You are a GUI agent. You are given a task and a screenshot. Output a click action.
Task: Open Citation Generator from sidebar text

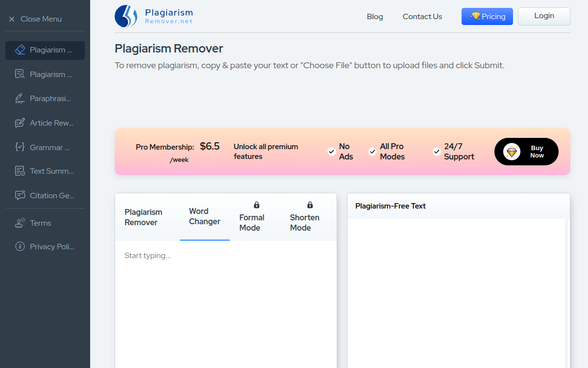click(52, 195)
